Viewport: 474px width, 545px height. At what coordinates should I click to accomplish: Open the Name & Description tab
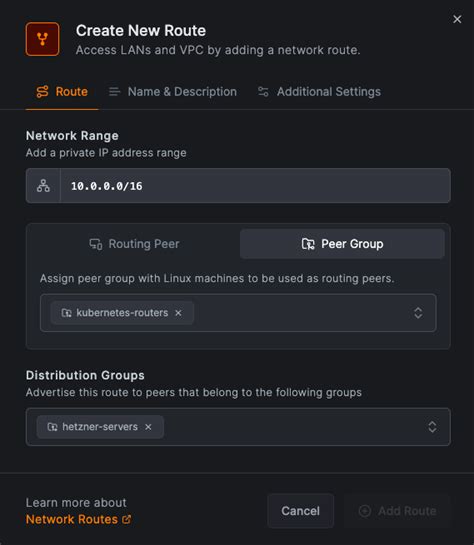click(173, 92)
